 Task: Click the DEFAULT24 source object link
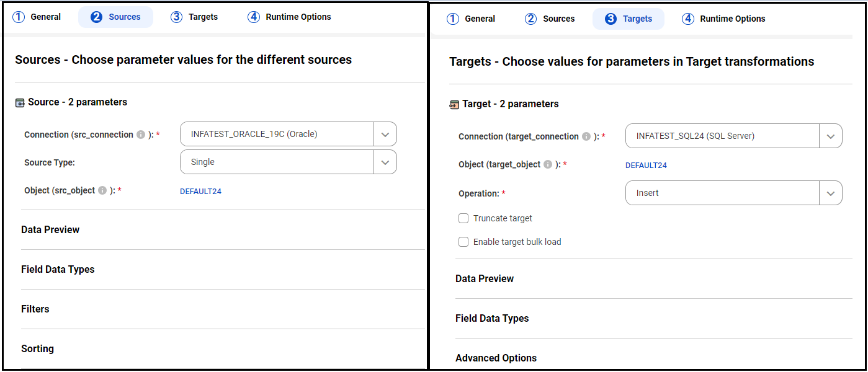(x=200, y=191)
